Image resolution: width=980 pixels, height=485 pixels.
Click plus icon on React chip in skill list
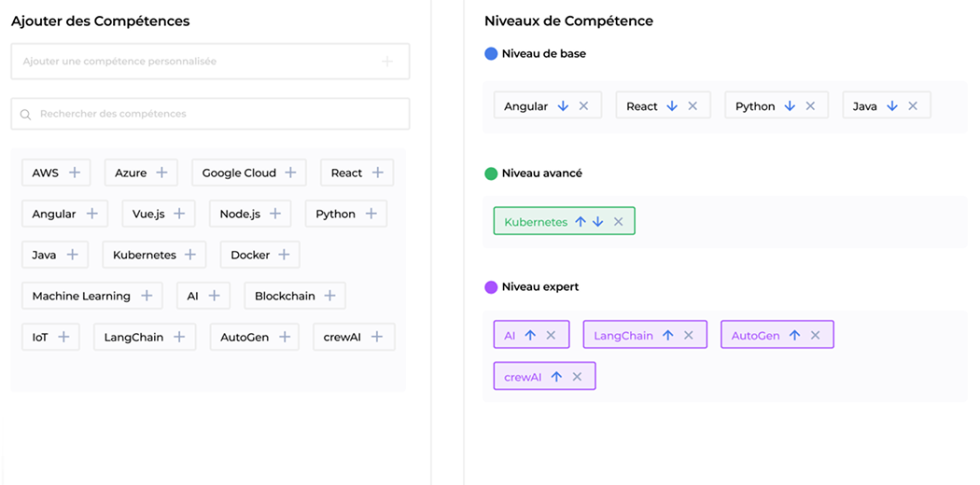click(x=377, y=173)
